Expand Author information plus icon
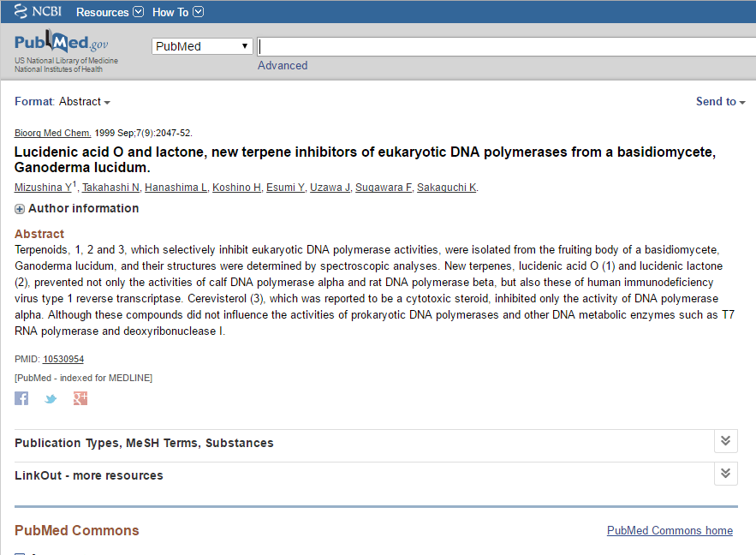Viewport: 756px width, 555px height. tap(20, 209)
